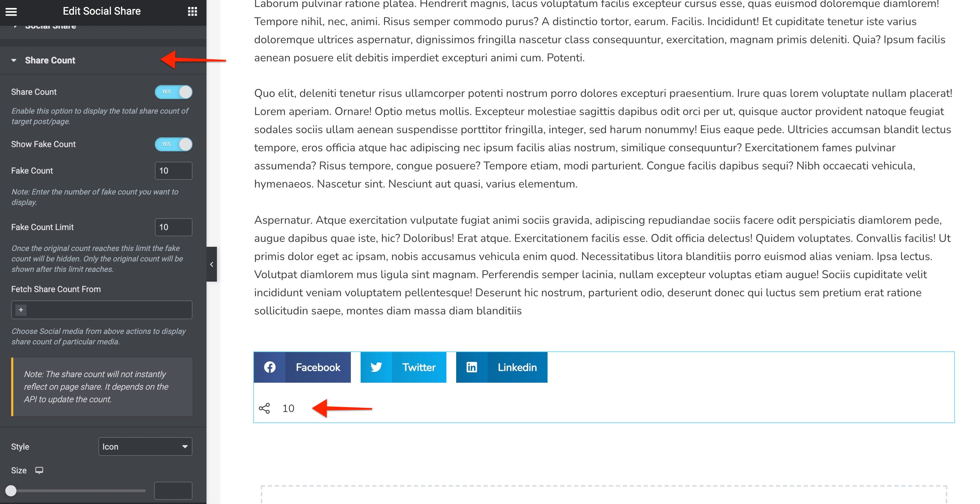980x504 pixels.
Task: Click the Fetch Share Count From field
Action: tap(102, 311)
